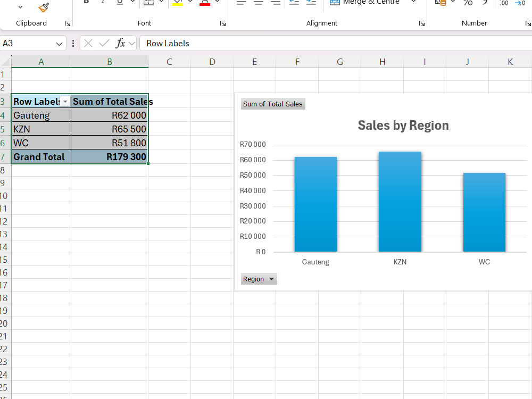Select the WC bar in the chart
Screen dimensions: 532x399
click(484, 212)
